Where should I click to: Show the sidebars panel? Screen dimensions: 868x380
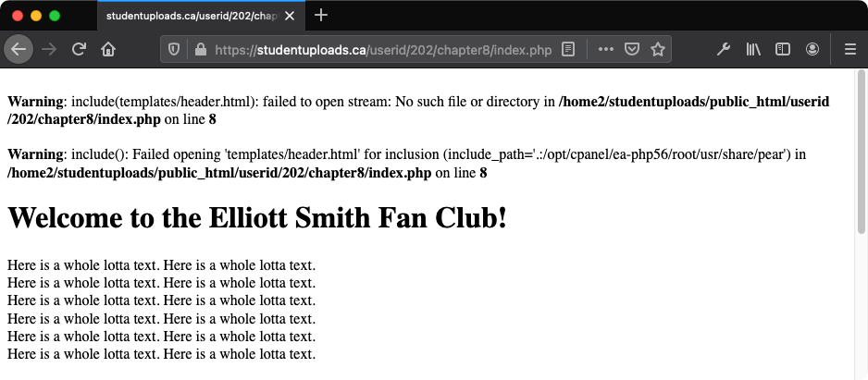[782, 49]
